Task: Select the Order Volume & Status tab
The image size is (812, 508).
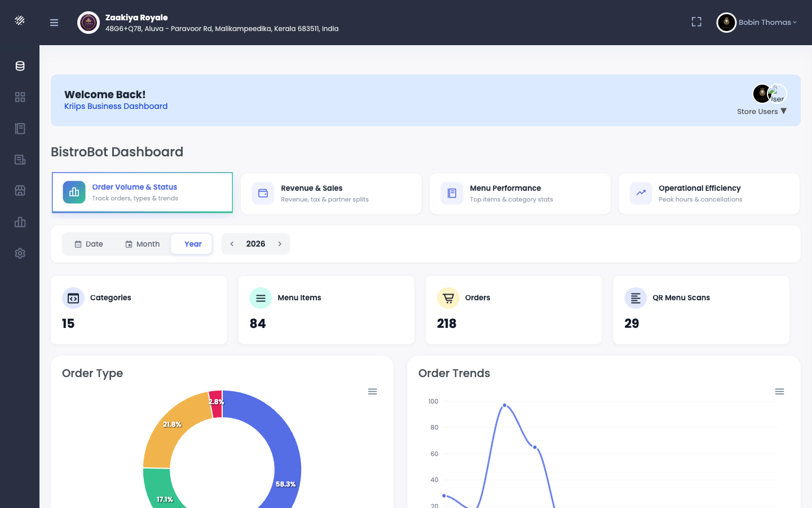Action: pos(142,192)
